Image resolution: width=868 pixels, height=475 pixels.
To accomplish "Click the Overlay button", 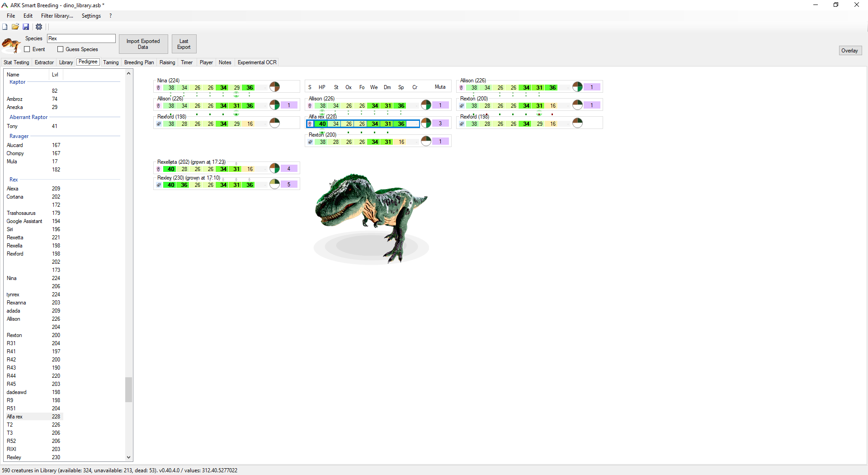I will click(850, 51).
